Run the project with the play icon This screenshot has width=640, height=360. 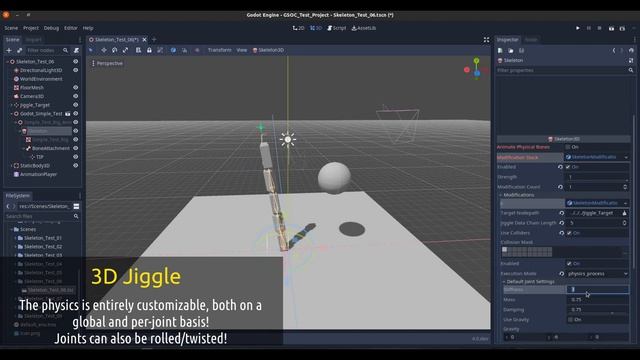578,28
